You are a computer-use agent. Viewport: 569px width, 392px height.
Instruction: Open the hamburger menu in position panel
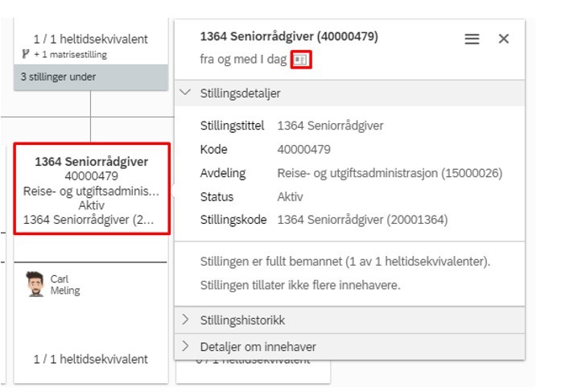click(472, 39)
